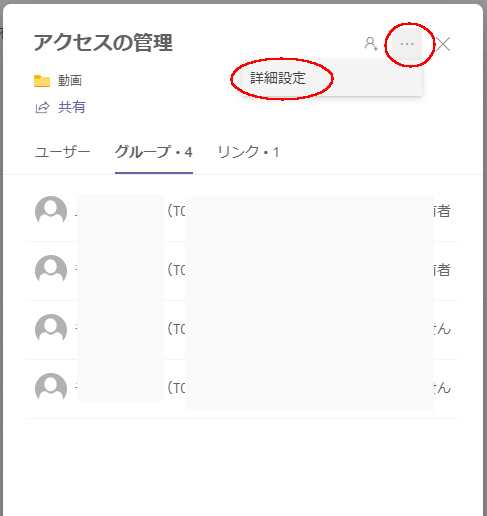
Task: Click the first group's avatar icon
Action: tap(51, 211)
